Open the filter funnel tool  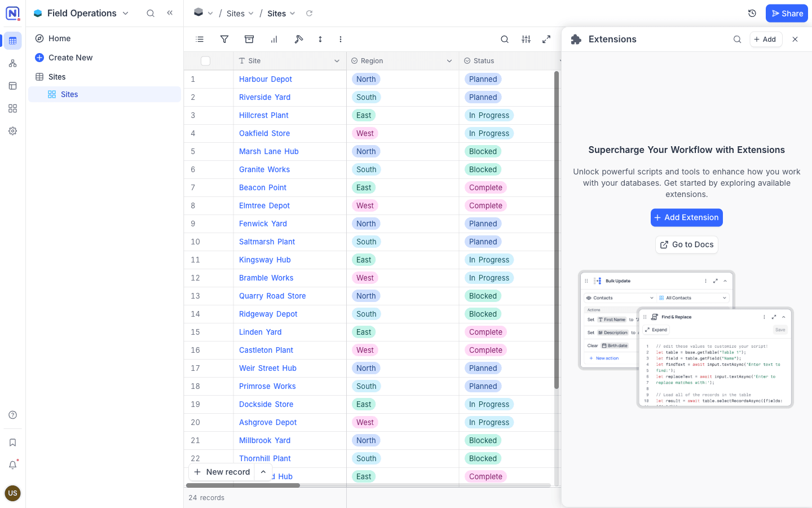[x=224, y=40]
